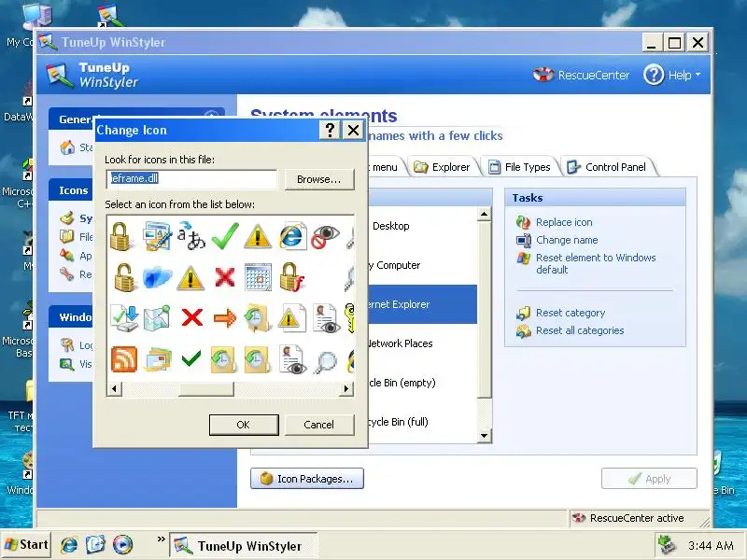
Task: Click the icon list scroll left arrow
Action: click(114, 388)
